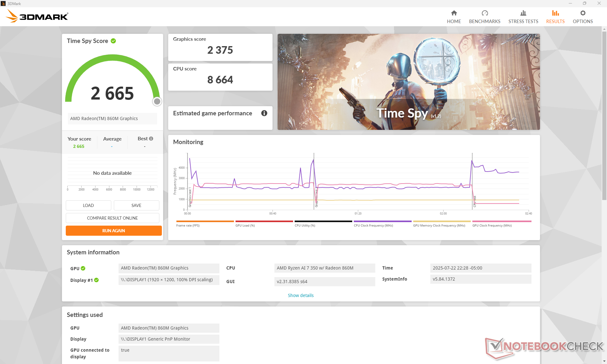The width and height of the screenshot is (607, 364).
Task: Open the Home navigation icon
Action: (454, 13)
